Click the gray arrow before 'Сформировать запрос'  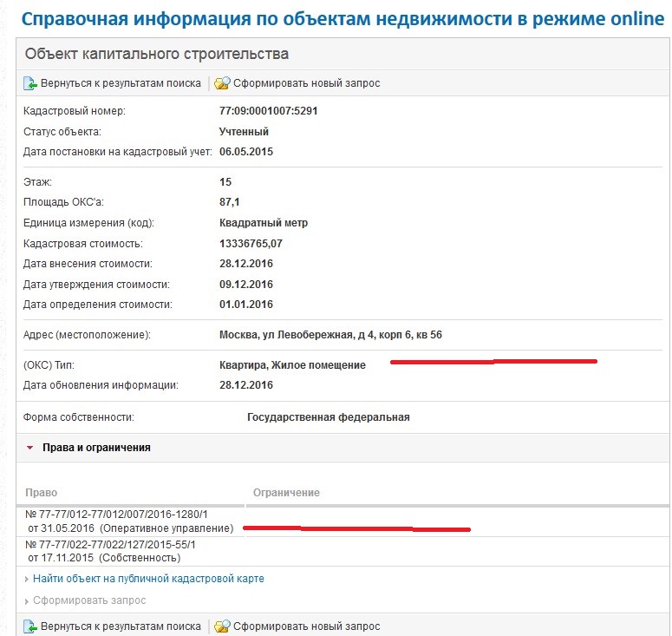point(26,600)
